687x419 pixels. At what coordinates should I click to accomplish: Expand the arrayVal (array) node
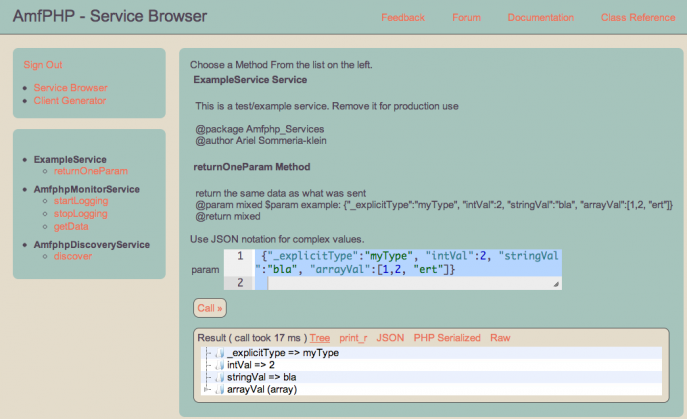[207, 389]
